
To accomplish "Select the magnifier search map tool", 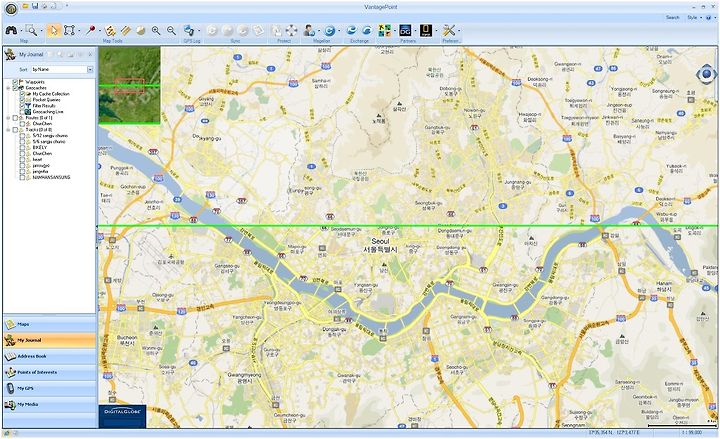I will (x=31, y=30).
